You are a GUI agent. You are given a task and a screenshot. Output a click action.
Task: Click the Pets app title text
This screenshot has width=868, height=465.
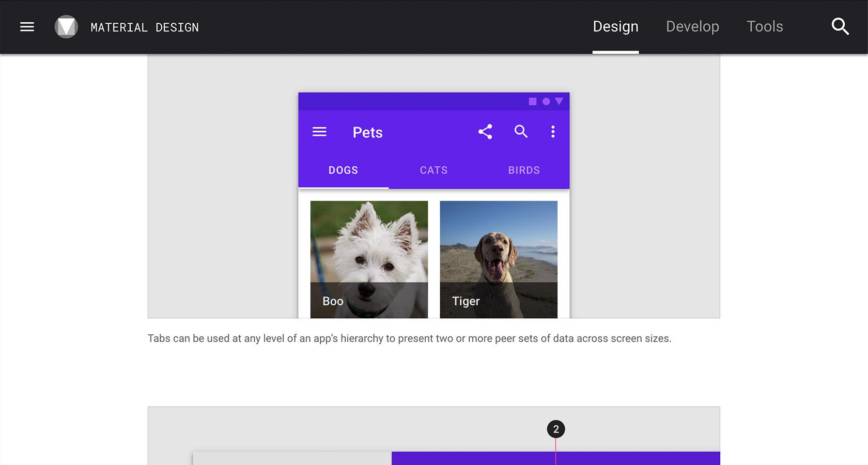(367, 132)
